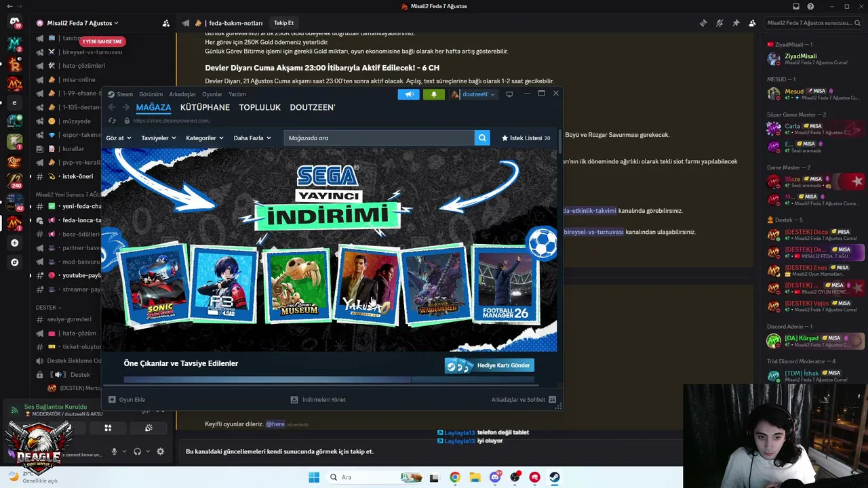This screenshot has height=488, width=868.
Task: Expand microphone input options arrow
Action: pyautogui.click(x=124, y=451)
